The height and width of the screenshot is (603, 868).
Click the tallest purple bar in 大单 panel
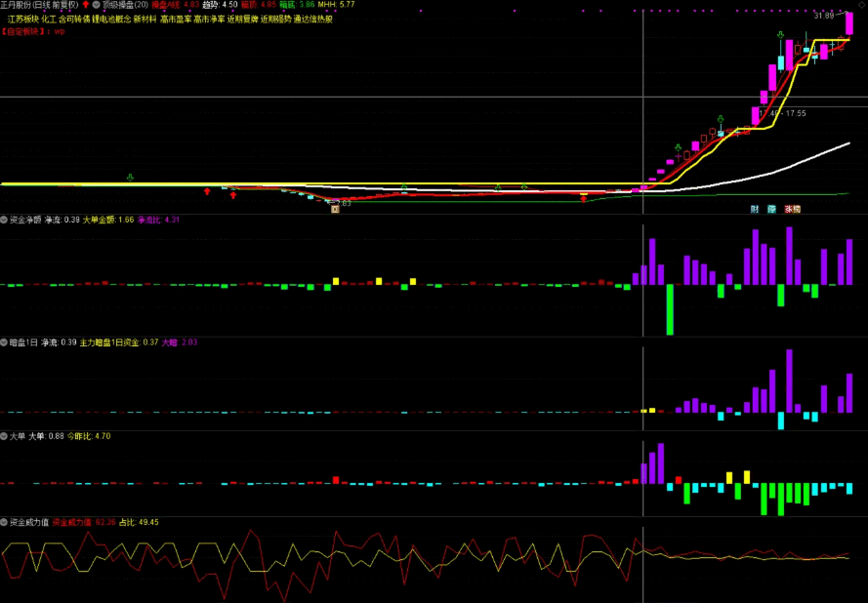point(660,463)
